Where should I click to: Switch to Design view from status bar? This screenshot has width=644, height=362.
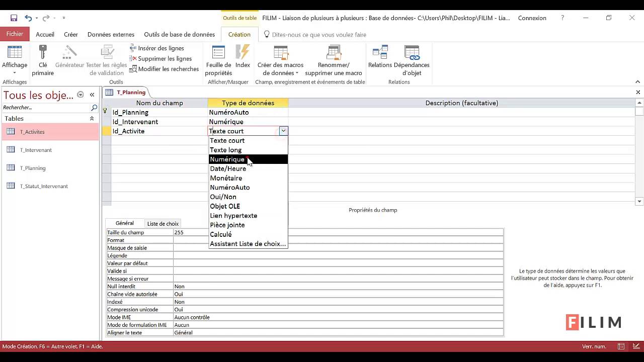coord(636,346)
